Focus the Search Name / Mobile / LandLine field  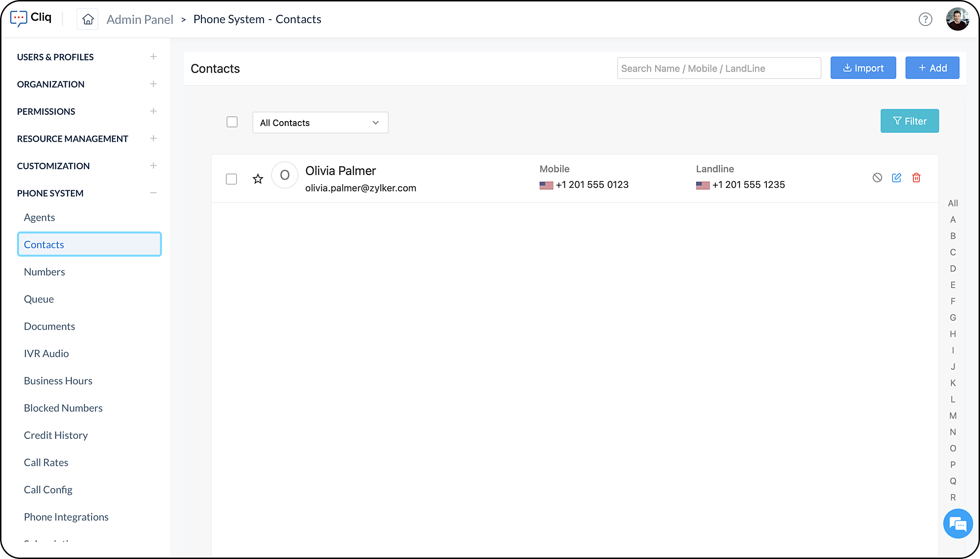click(718, 68)
